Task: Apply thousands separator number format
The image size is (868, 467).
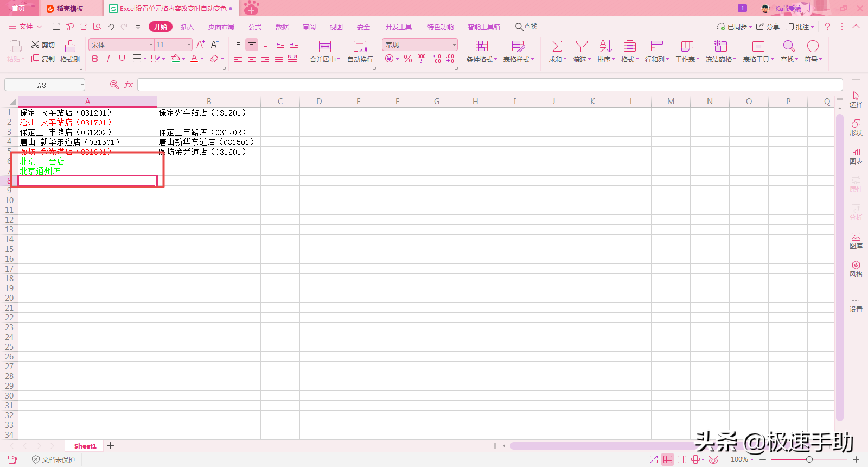Action: pos(422,59)
